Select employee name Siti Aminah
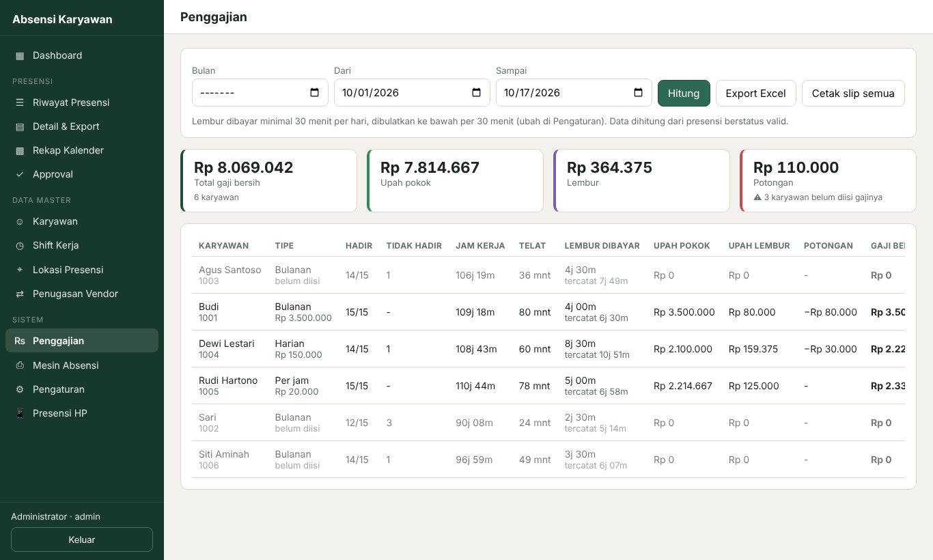This screenshot has height=560, width=933. point(224,454)
